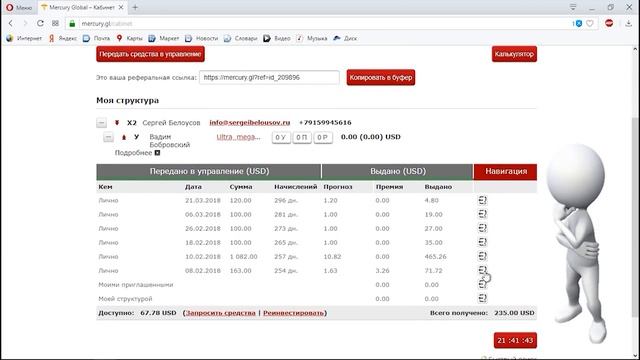The height and width of the screenshot is (360, 640).
Task: Close the Mercury Global tab
Action: pyautogui.click(x=121, y=7)
